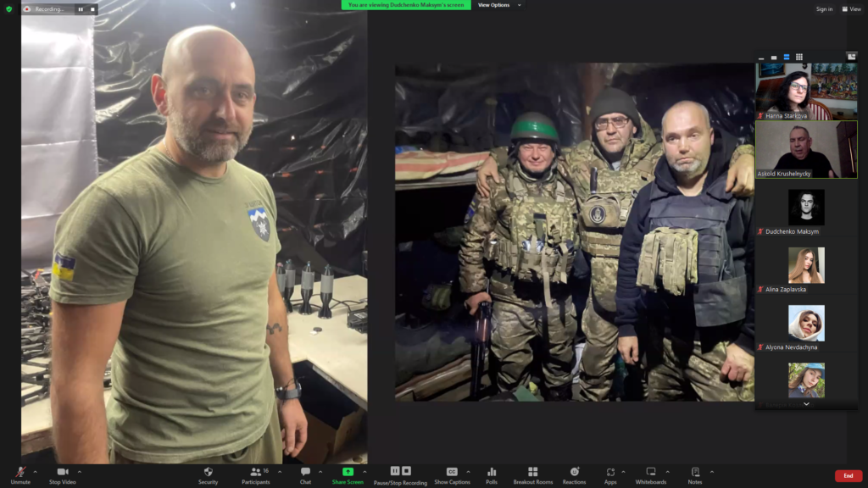The height and width of the screenshot is (488, 868).
Task: Stop recording in the bottom toolbar
Action: (x=406, y=471)
